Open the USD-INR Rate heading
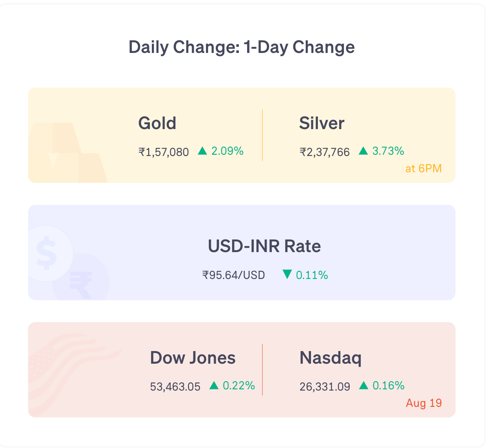Image resolution: width=495 pixels, height=448 pixels. click(264, 246)
